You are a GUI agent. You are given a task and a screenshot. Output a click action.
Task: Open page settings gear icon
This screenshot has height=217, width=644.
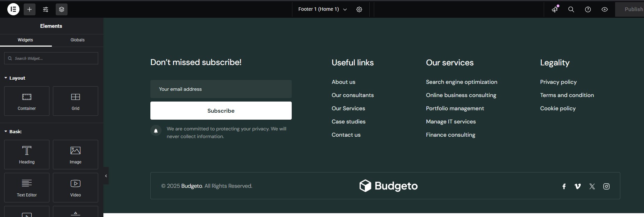pyautogui.click(x=359, y=9)
